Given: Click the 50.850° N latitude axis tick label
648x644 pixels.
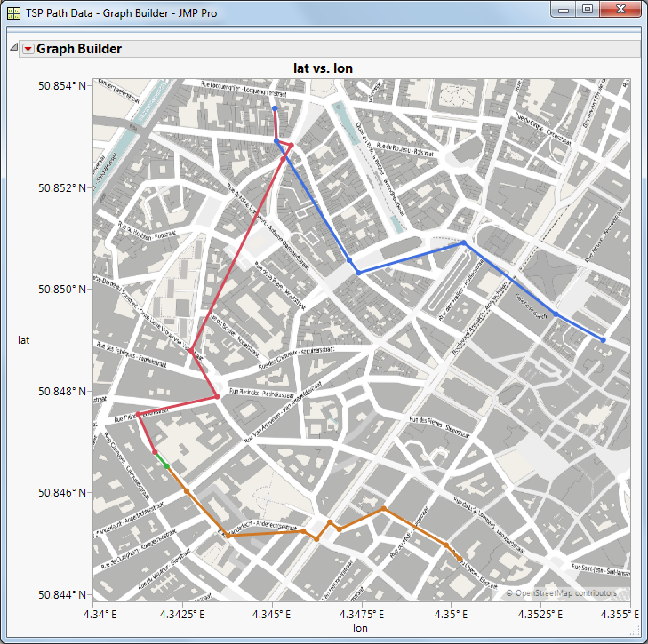Looking at the screenshot, I should 62,290.
